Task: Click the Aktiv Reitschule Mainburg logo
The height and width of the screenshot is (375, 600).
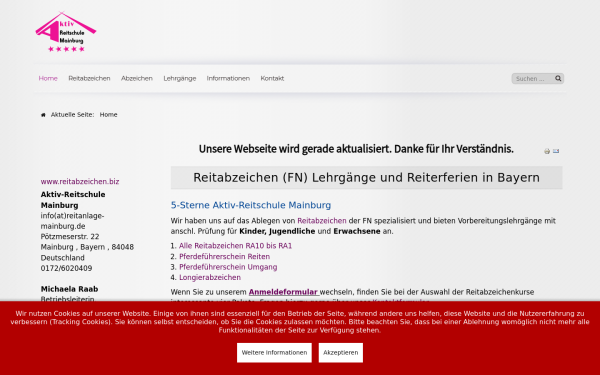Action: (65, 32)
